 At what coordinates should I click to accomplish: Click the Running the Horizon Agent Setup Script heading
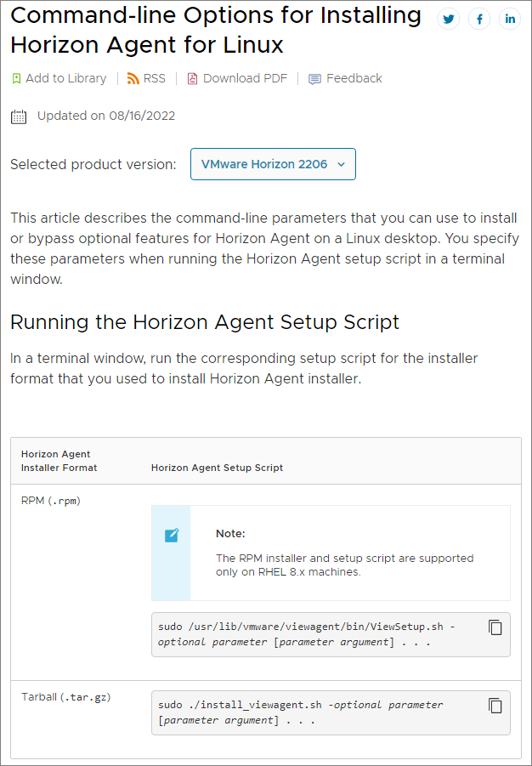click(205, 322)
